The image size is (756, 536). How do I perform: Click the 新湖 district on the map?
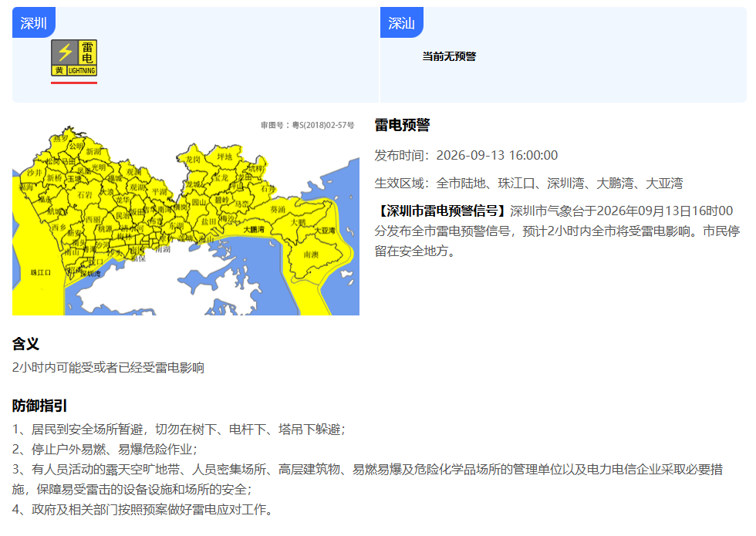[93, 152]
